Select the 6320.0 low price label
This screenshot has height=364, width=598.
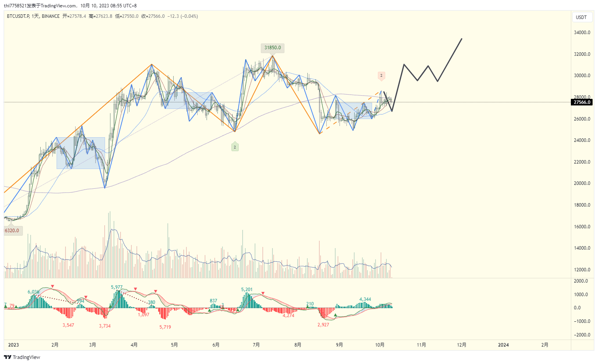pos(12,231)
